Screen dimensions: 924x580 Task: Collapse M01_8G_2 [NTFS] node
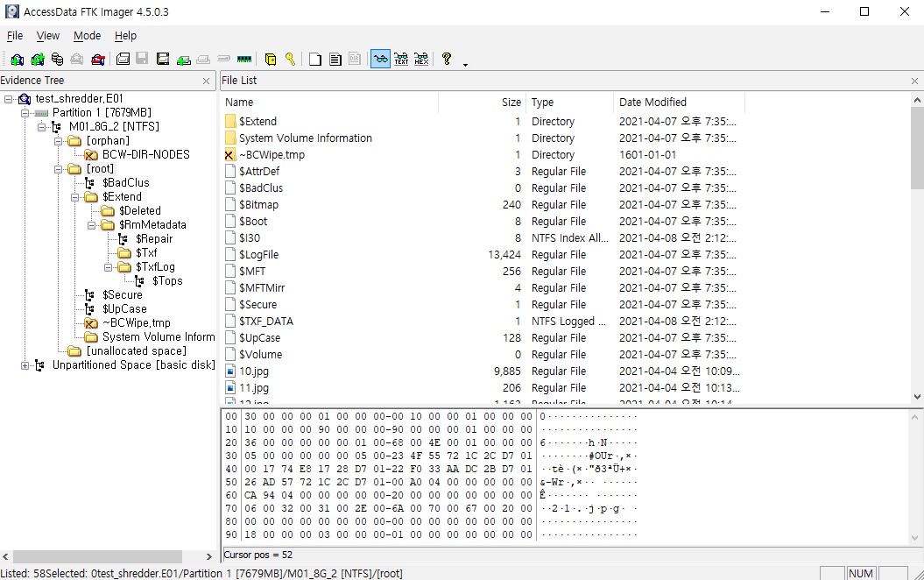41,127
